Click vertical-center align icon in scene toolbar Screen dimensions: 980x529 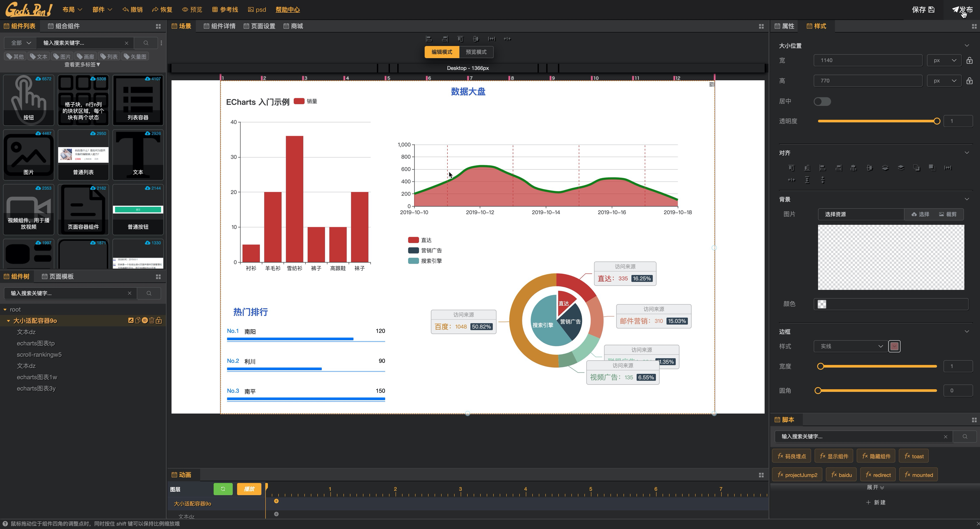476,39
